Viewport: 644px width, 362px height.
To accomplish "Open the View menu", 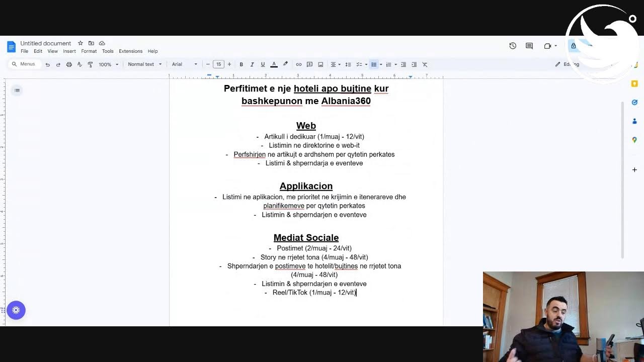I will (x=53, y=51).
